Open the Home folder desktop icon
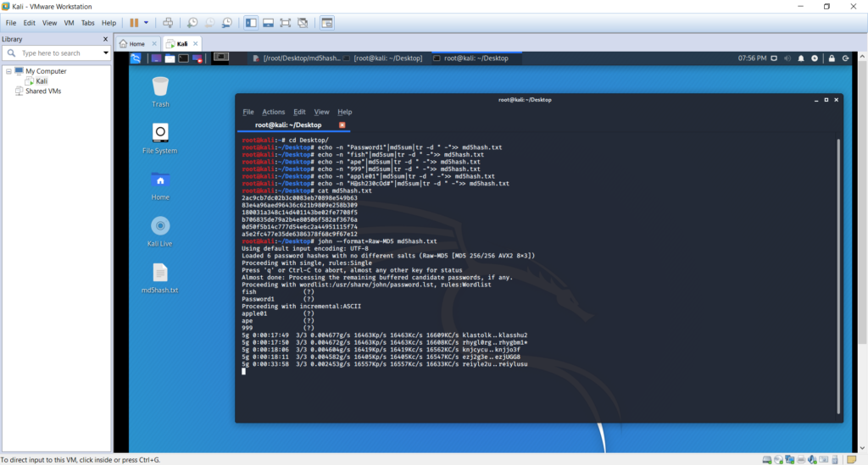 (160, 185)
